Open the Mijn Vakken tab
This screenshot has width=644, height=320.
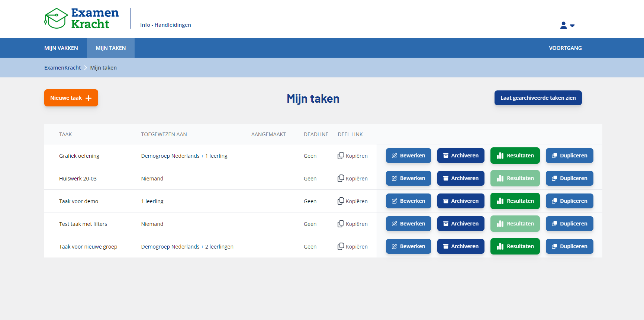[61, 48]
